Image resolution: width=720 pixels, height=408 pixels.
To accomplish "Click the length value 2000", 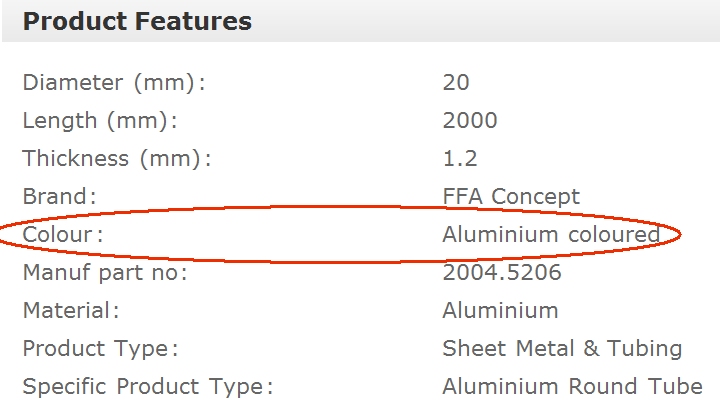I will click(x=470, y=121).
